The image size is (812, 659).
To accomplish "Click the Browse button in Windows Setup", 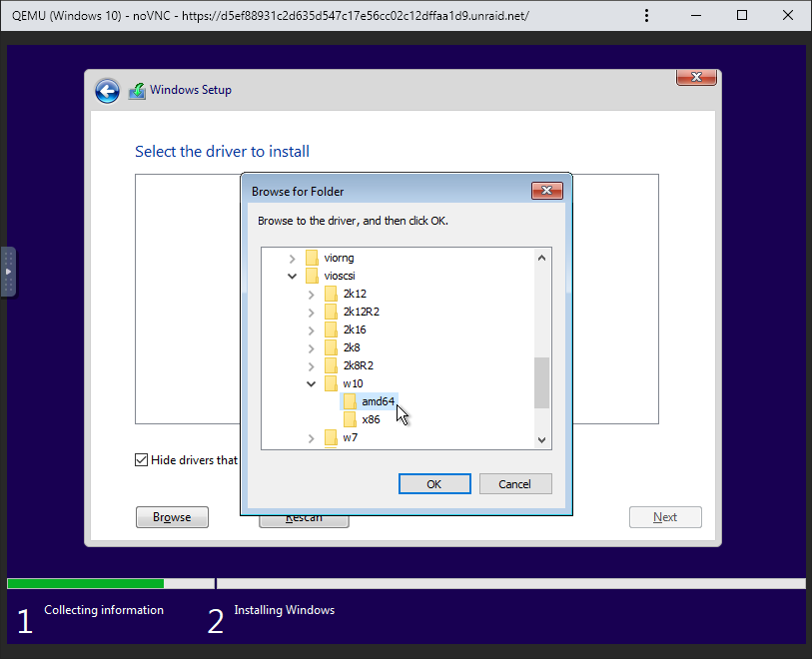I will (172, 517).
